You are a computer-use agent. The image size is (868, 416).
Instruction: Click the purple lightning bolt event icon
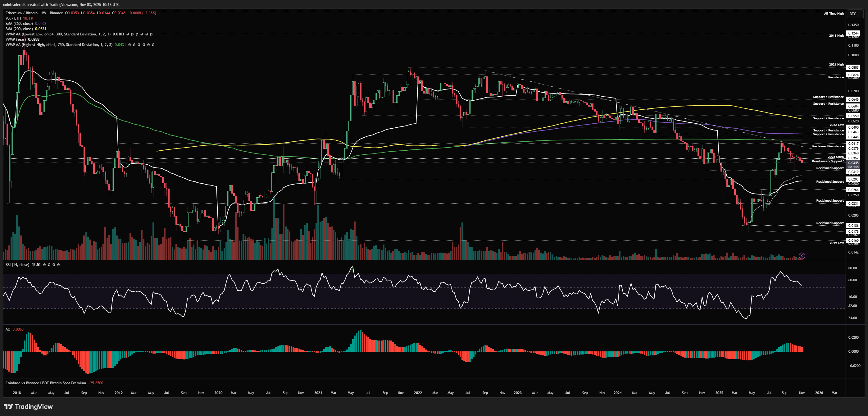(802, 256)
